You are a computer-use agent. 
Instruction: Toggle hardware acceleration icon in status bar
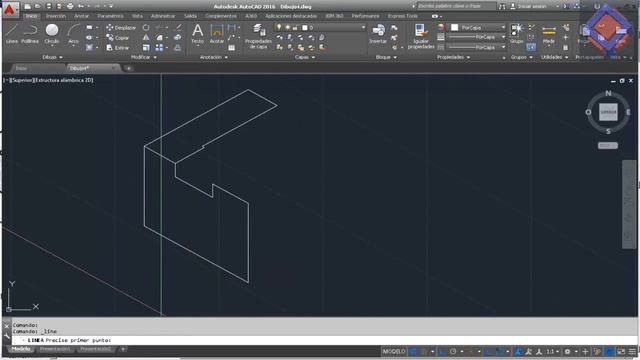(609, 351)
